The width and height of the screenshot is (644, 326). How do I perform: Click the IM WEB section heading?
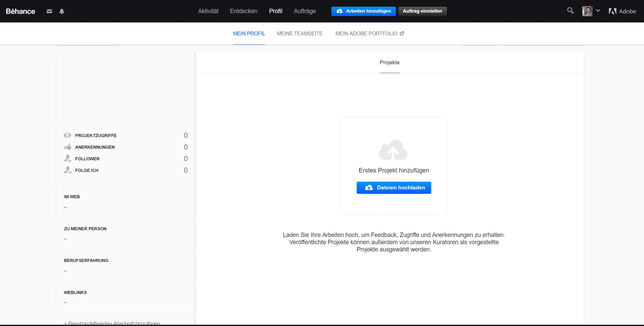click(x=72, y=197)
